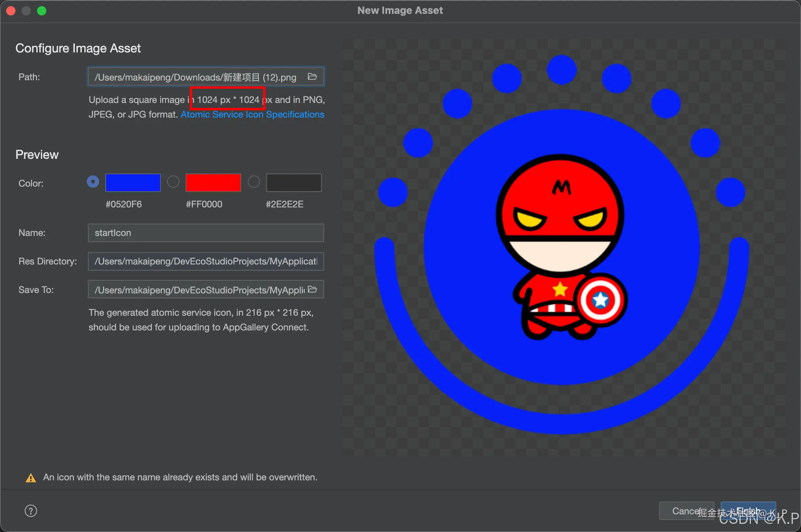Click the dark gray color swatch
Screen dimensions: 801x532
pyautogui.click(x=294, y=183)
